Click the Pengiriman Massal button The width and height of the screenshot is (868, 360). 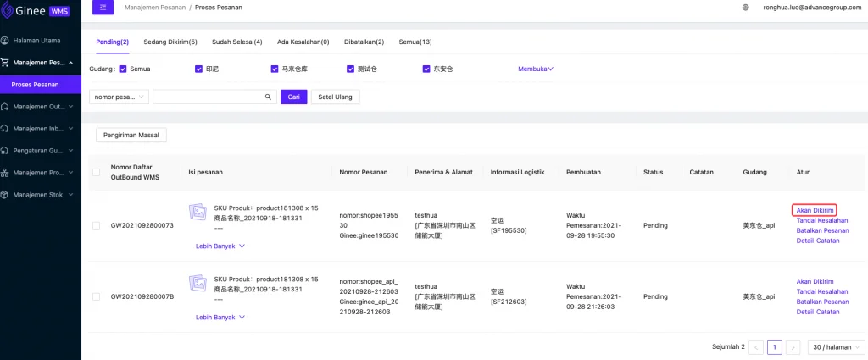point(131,135)
